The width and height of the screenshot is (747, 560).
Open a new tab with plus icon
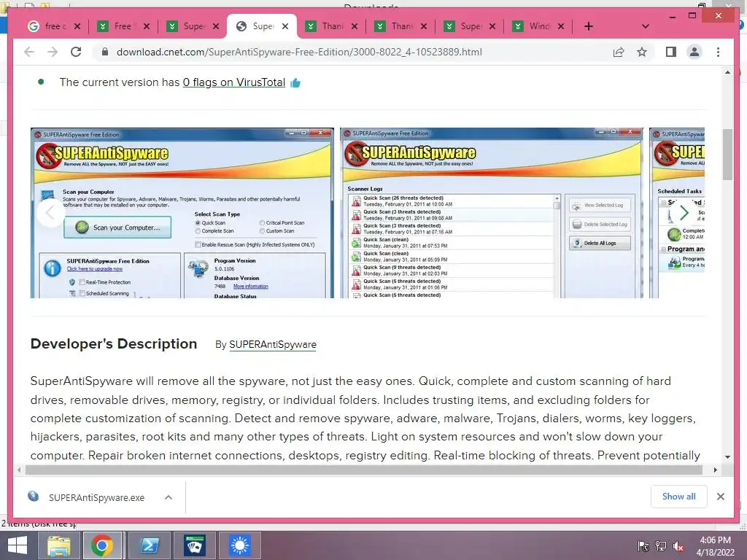point(589,26)
